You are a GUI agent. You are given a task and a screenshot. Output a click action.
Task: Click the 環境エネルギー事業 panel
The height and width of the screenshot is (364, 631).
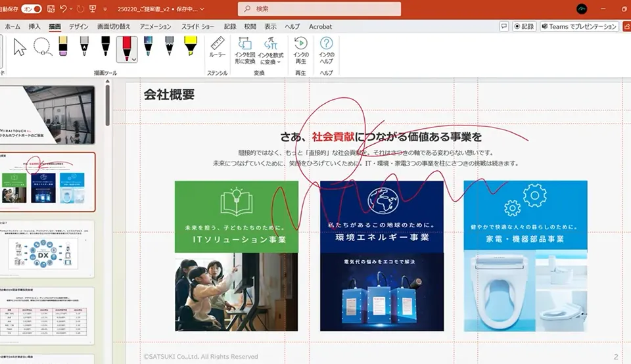click(382, 216)
